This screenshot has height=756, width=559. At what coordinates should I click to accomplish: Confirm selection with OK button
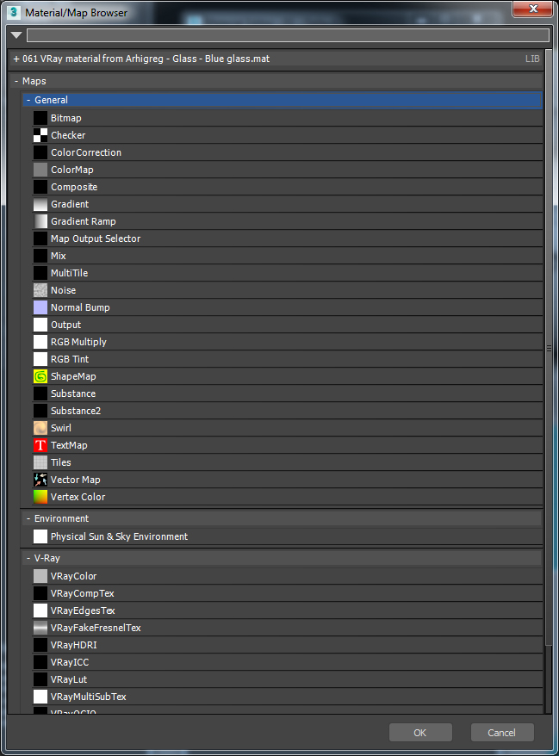(420, 733)
